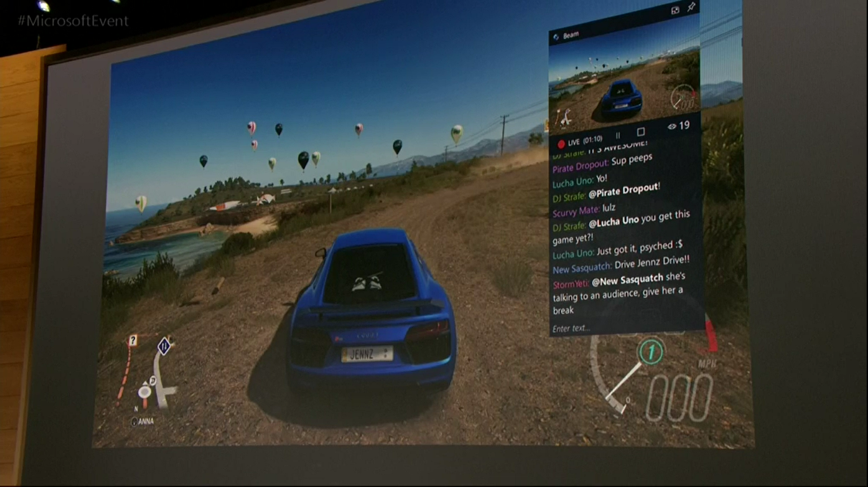Click the pin icon on the Beam panel
Viewport: 868px width, 487px height.
click(692, 6)
